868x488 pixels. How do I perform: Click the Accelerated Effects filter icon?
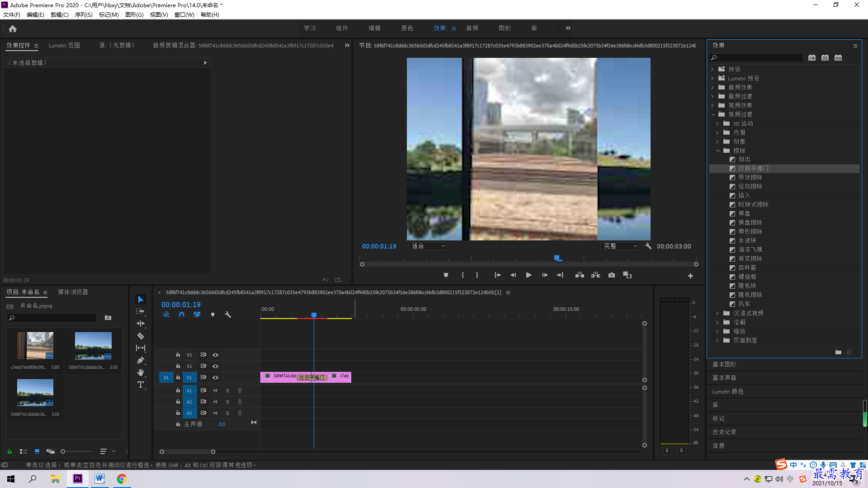tap(812, 58)
